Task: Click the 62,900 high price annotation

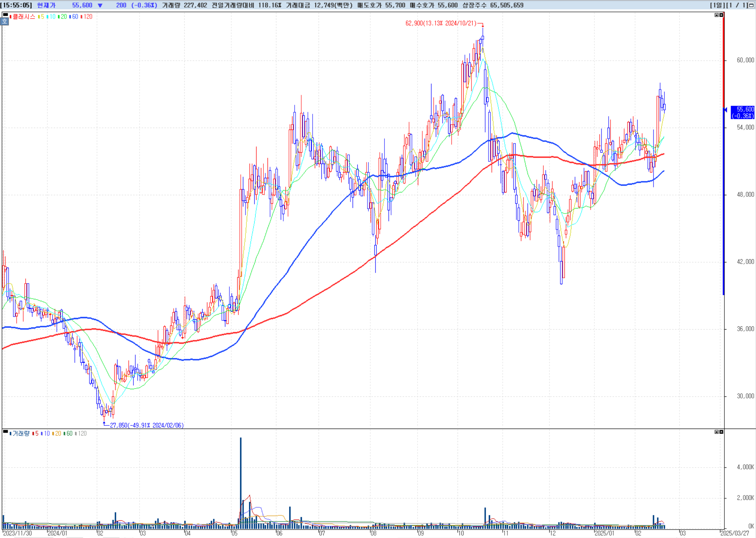Action: (440, 23)
